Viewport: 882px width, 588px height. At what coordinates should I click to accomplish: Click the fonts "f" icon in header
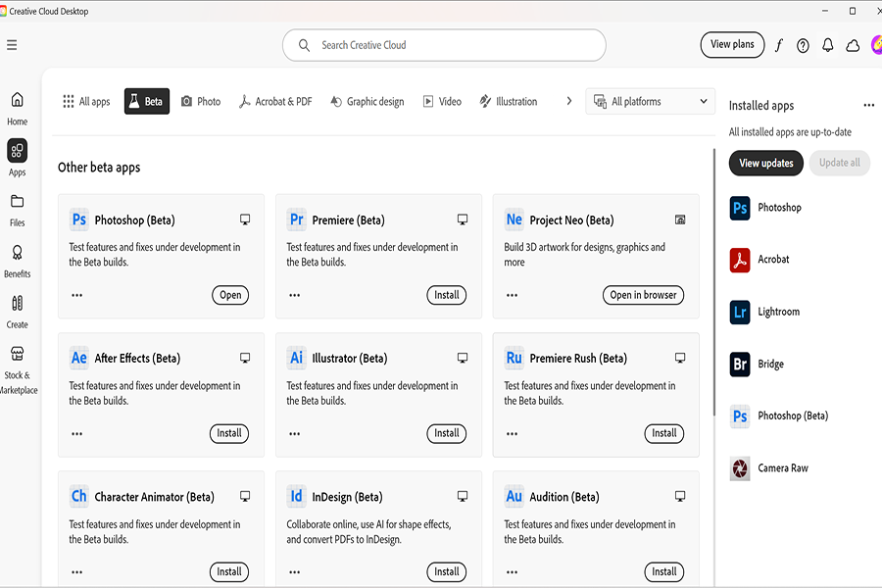point(779,45)
